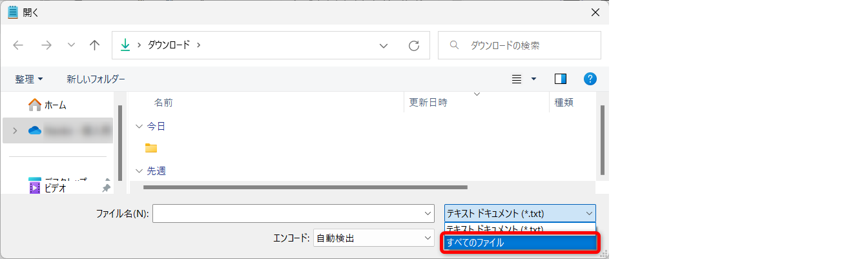This screenshot has width=868, height=259.
Task: Click the ファイル名(N) input field
Action: [x=287, y=213]
